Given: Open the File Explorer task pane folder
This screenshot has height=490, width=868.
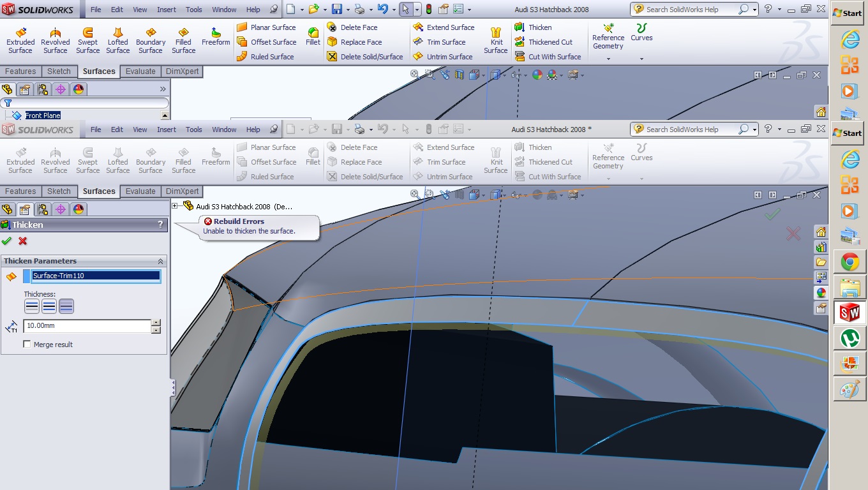Looking at the screenshot, I should (x=821, y=262).
